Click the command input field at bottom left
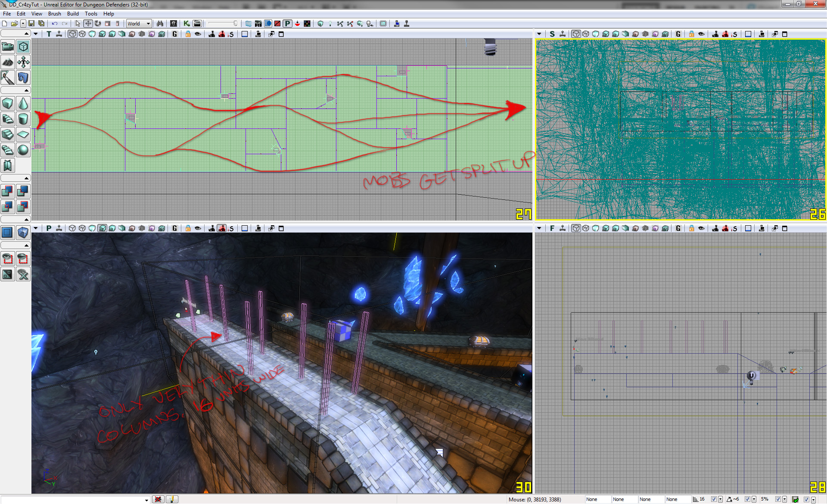The width and height of the screenshot is (827, 504). coord(75,500)
